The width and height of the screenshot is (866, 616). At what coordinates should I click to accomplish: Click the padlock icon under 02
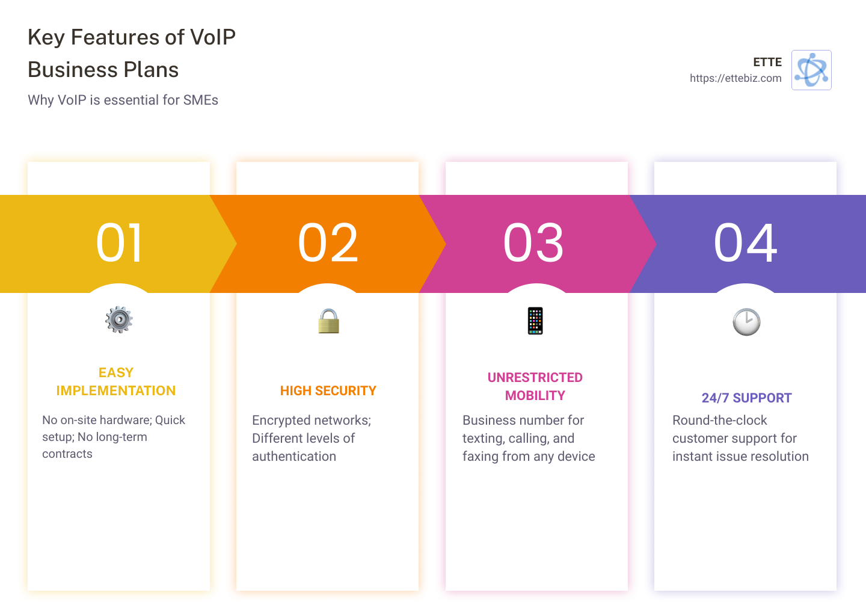pyautogui.click(x=328, y=321)
